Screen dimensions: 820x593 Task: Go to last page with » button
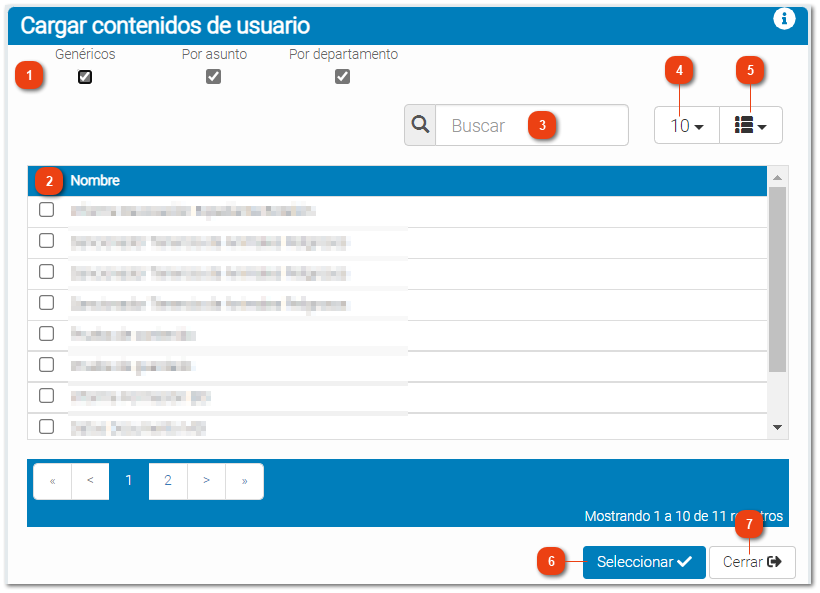click(244, 481)
